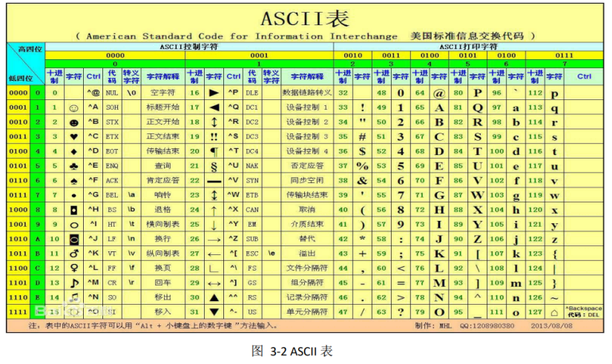The image size is (612, 364).
Task: Click the at-sign character beside 64
Action: pos(439,93)
